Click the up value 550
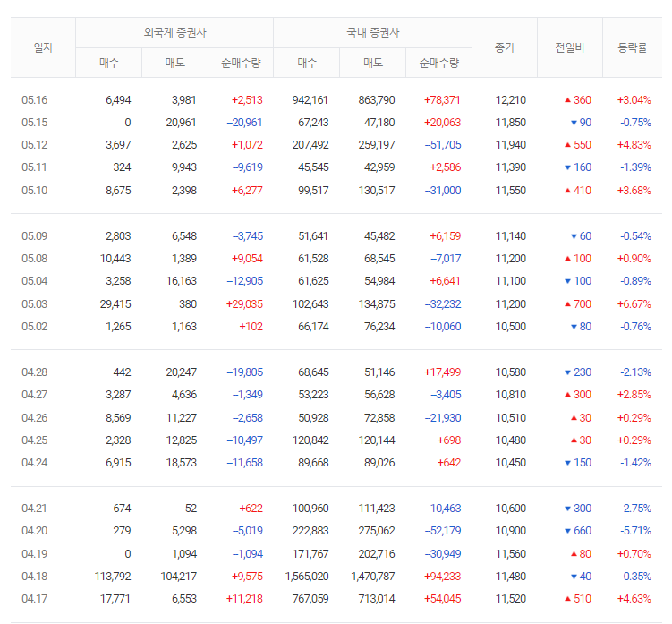672x624 pixels. [583, 144]
